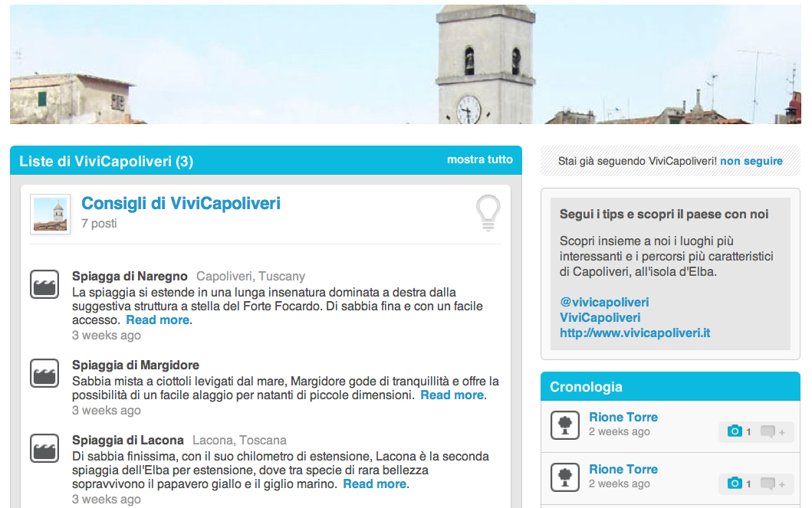812x508 pixels.
Task: Click '7 posti' count text
Action: 99,224
